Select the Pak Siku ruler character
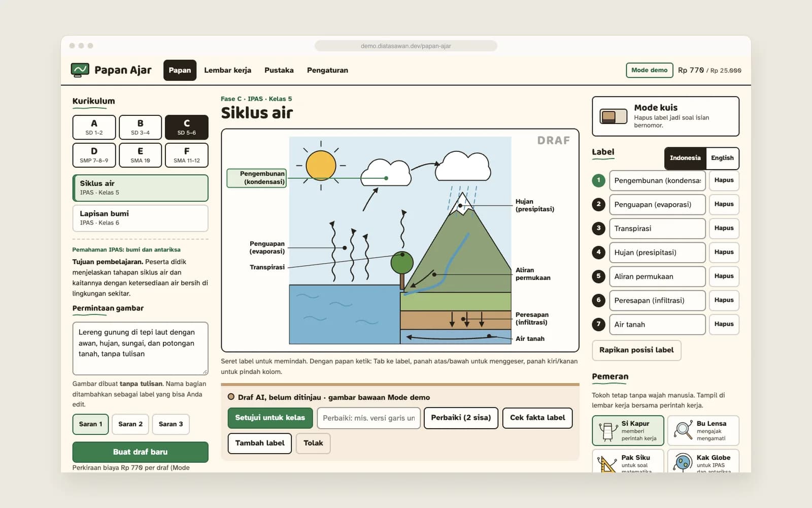The height and width of the screenshot is (508, 812). click(607, 463)
